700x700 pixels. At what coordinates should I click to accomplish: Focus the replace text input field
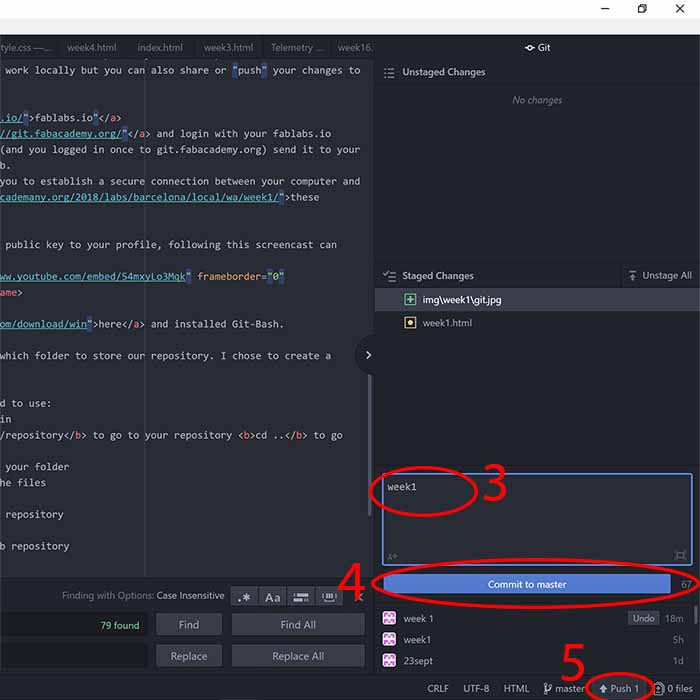point(74,656)
